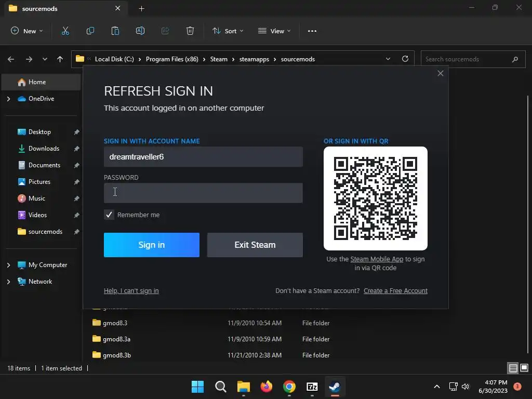Open Create a Free Account link
Screen dimensions: 532x399
395,291
